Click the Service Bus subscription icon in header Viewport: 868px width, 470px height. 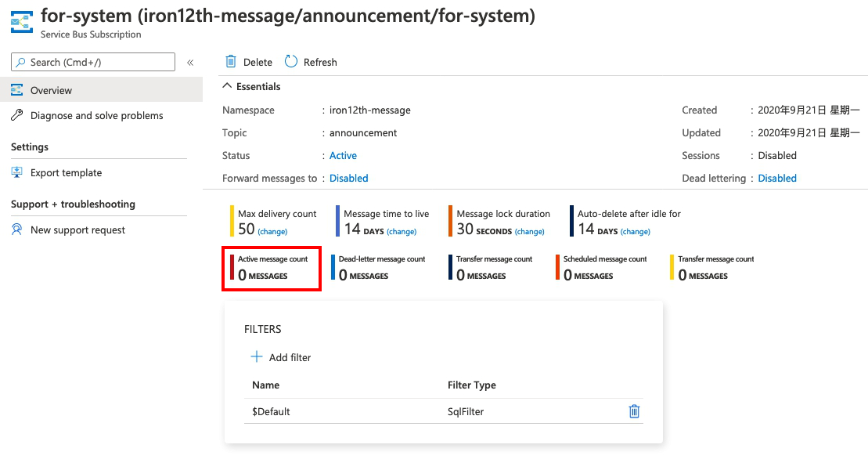coord(22,22)
